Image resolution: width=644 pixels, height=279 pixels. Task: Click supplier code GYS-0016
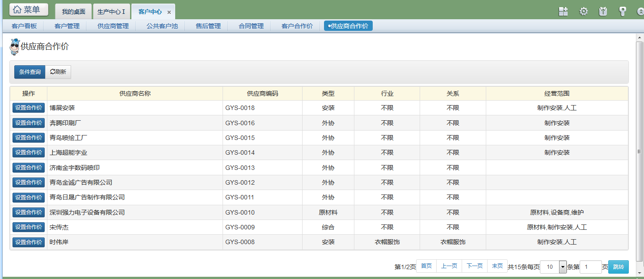pos(240,123)
